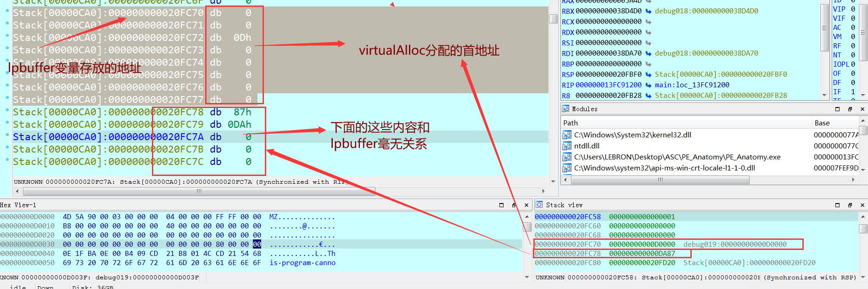This screenshot has height=289, width=868.
Task: Toggle breakpoint dot at address 20FC70
Action: coord(7,10)
